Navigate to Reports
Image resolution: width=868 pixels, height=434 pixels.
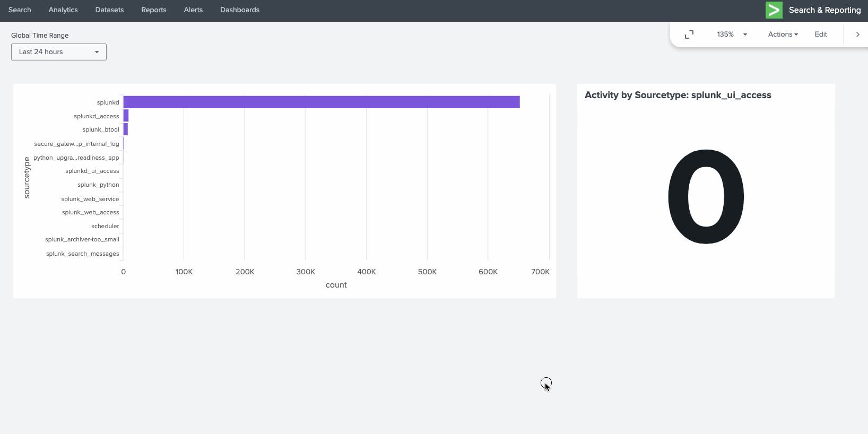pyautogui.click(x=154, y=10)
